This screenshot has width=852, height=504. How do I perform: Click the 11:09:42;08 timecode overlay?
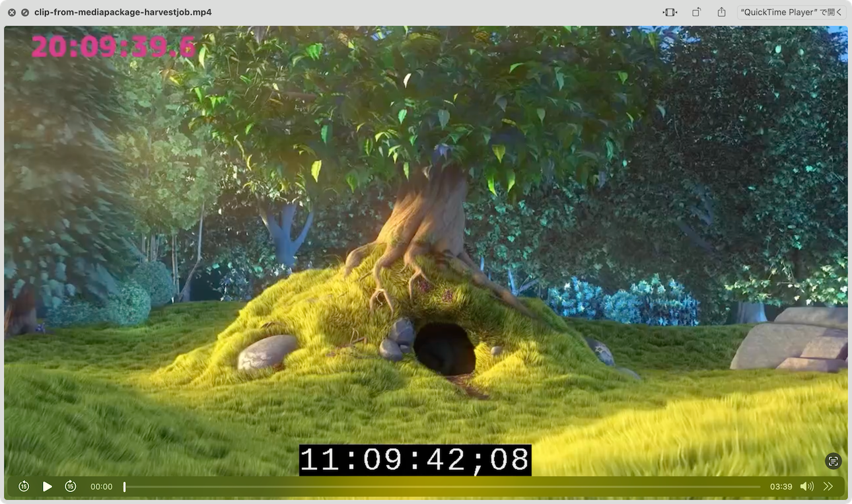pyautogui.click(x=415, y=460)
